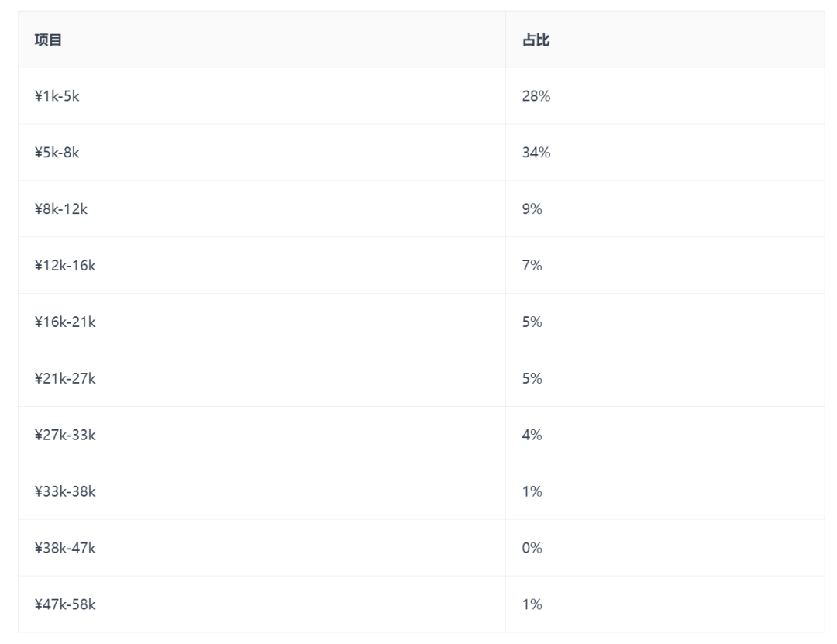Screen dimensions: 837x644
Task: Select the ¥47k-58k salary range
Action: [64, 605]
